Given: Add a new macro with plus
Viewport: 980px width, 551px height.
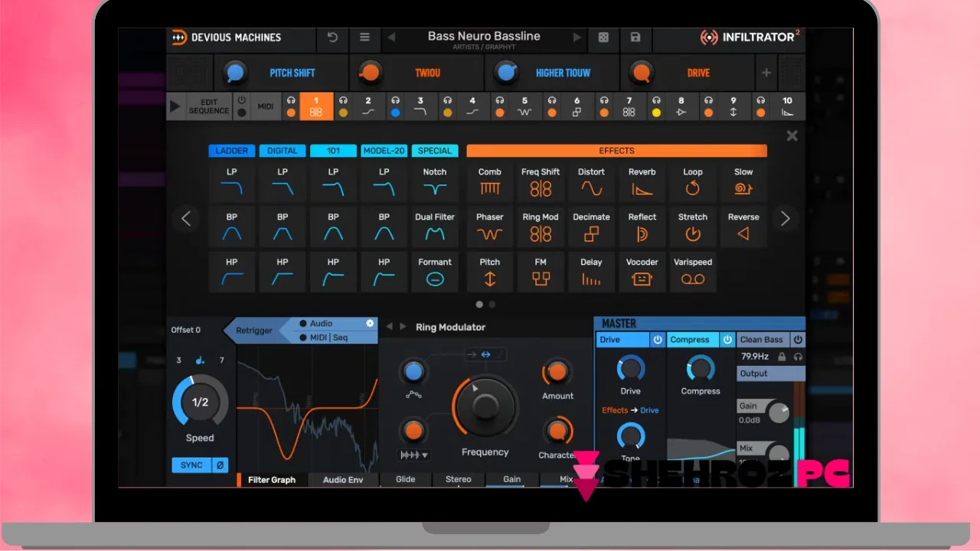Looking at the screenshot, I should pyautogui.click(x=766, y=73).
